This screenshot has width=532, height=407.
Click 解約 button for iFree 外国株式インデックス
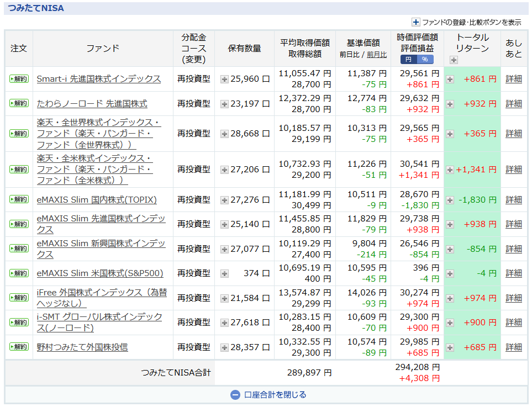tap(19, 298)
